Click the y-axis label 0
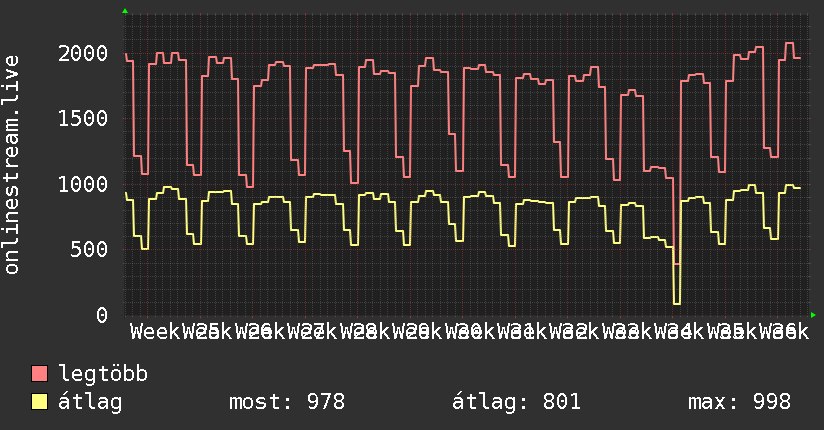Image resolution: width=824 pixels, height=430 pixels. coord(102,315)
